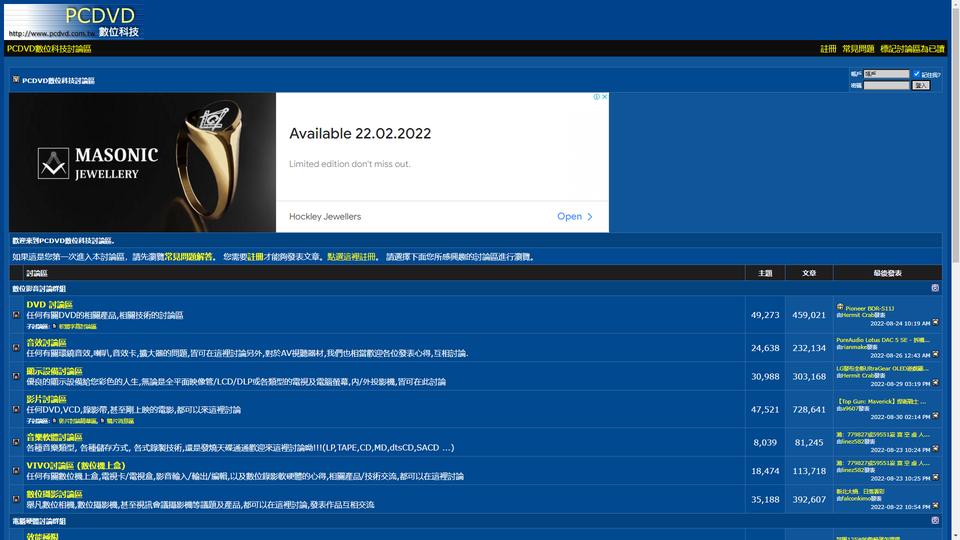Open the PureAudio Lotus DAC 5 SE post

point(883,340)
